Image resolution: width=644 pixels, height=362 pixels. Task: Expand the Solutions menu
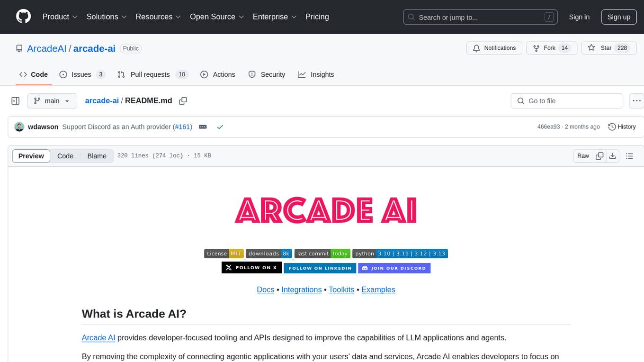(107, 17)
